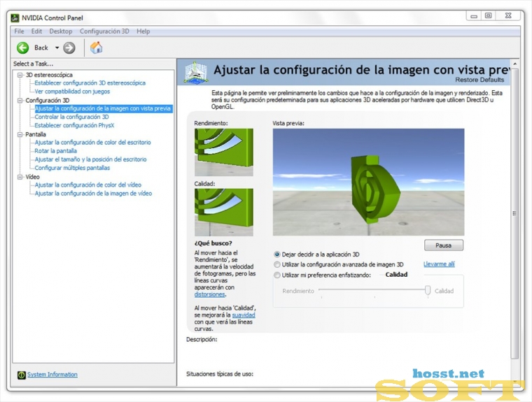
Task: Open 'Ajustar la configuración de color del escritorio'
Action: 92,143
